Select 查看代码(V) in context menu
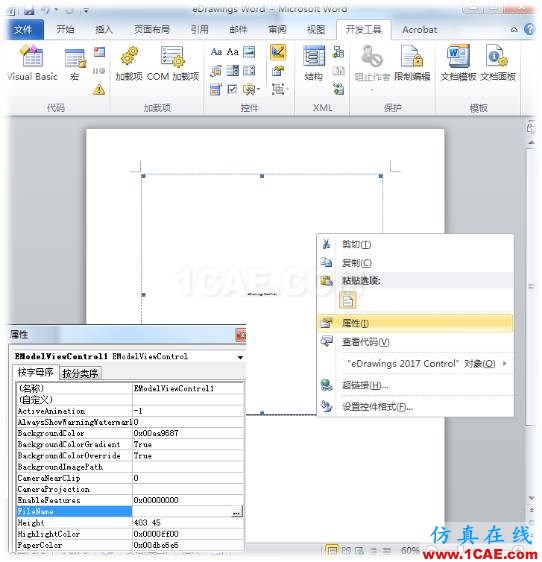Viewport: 542px width, 562px height. 415,342
